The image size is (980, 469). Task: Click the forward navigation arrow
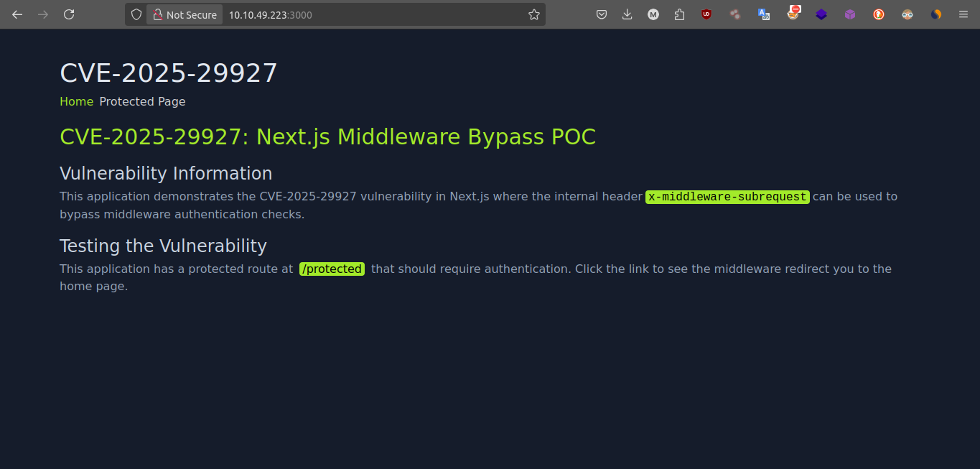coord(43,14)
